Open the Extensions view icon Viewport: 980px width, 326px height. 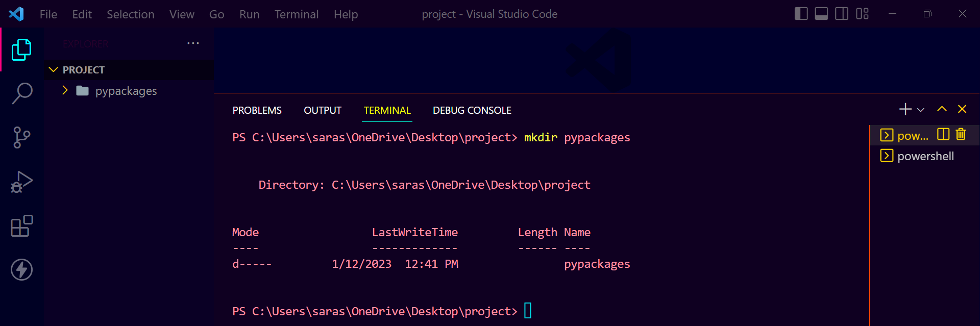click(21, 226)
